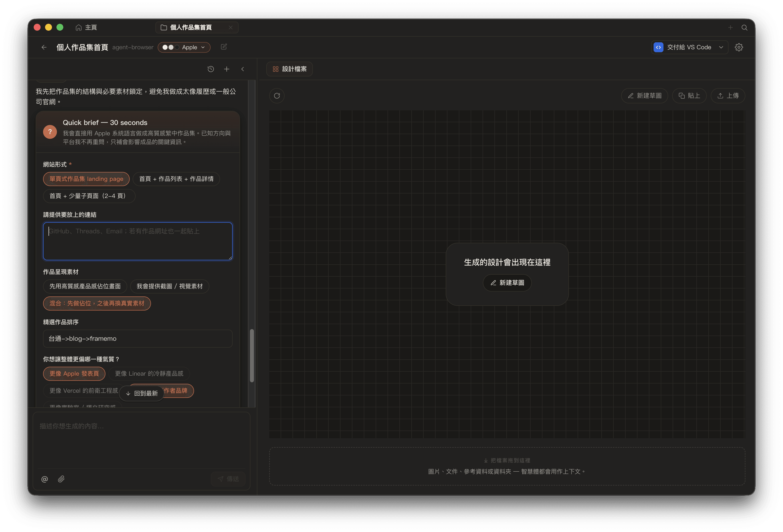The image size is (783, 532).
Task: Select the 設計檔案 tab
Action: 289,69
